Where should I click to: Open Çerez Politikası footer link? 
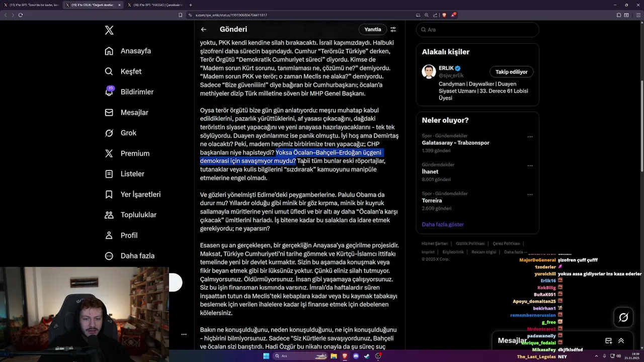pyautogui.click(x=506, y=243)
